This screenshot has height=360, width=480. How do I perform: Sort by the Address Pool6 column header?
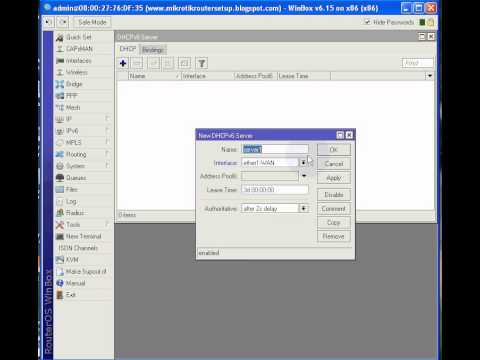click(255, 76)
